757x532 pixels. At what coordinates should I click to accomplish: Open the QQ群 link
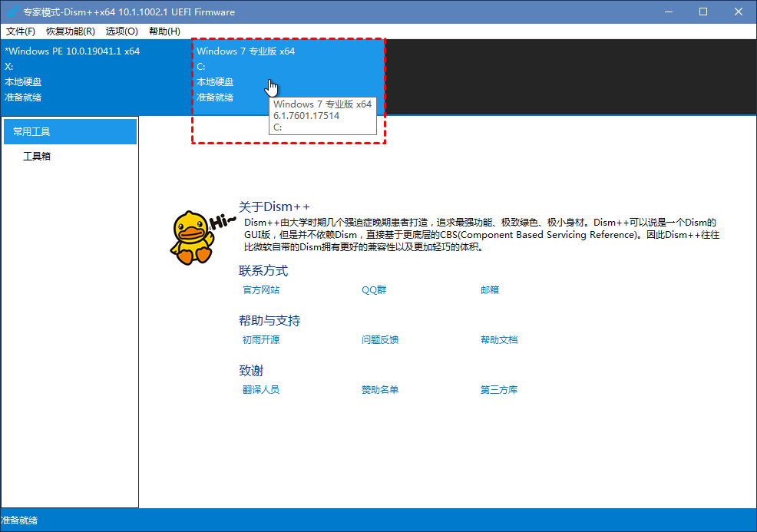pyautogui.click(x=374, y=290)
